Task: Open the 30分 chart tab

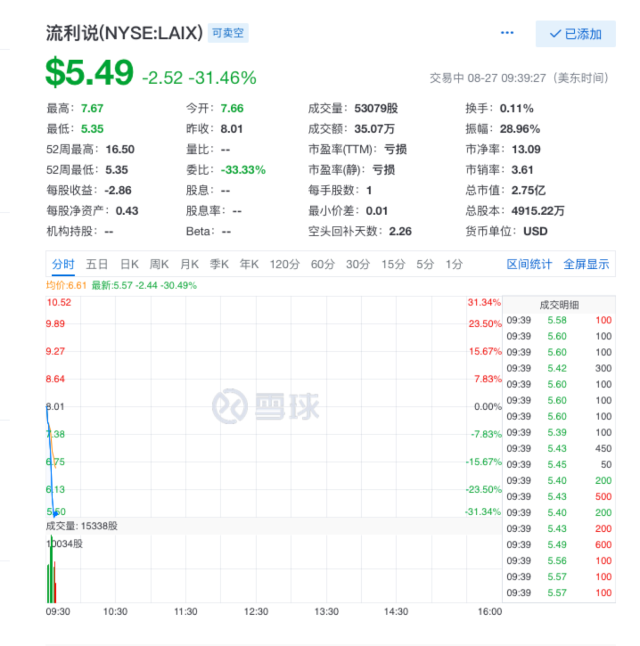Action: pos(358,264)
